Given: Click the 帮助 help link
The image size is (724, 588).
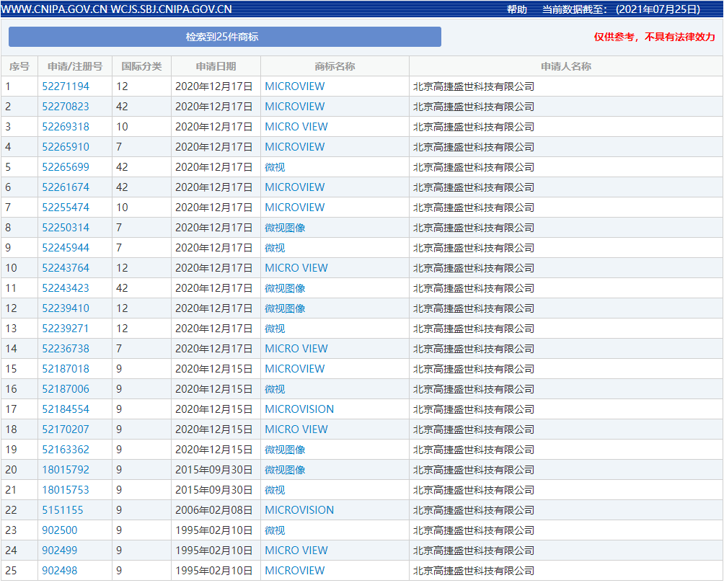Looking at the screenshot, I should (x=516, y=9).
